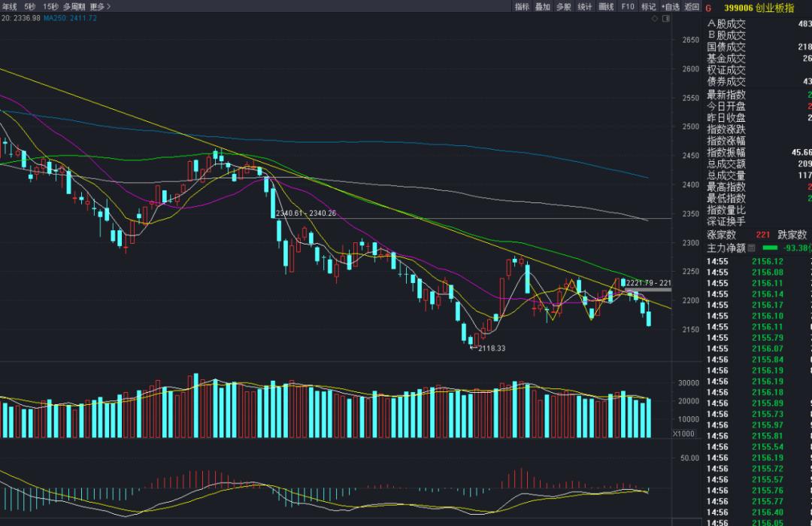Open the 指标 indicator menu
The width and height of the screenshot is (812, 526).
[522, 7]
